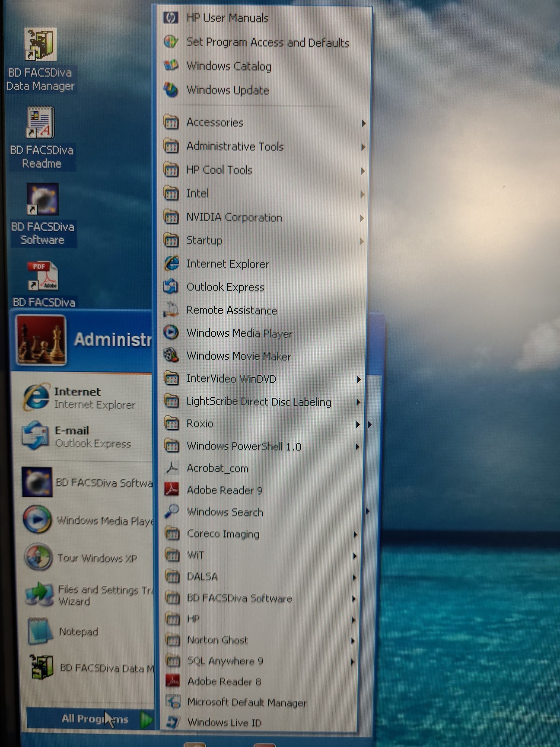Click the Windows Live ID icon

click(x=173, y=722)
